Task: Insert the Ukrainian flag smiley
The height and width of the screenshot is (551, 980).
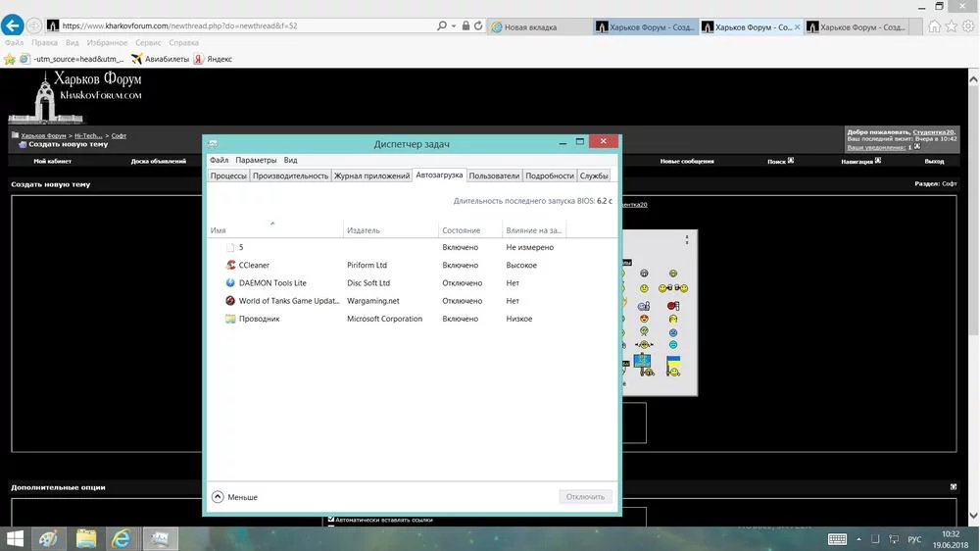Action: point(673,367)
